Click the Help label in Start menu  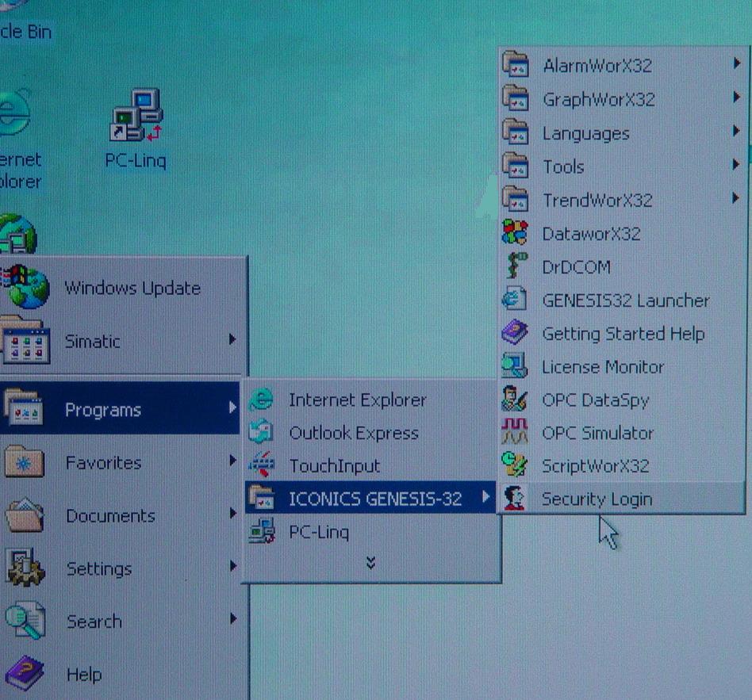pyautogui.click(x=84, y=675)
